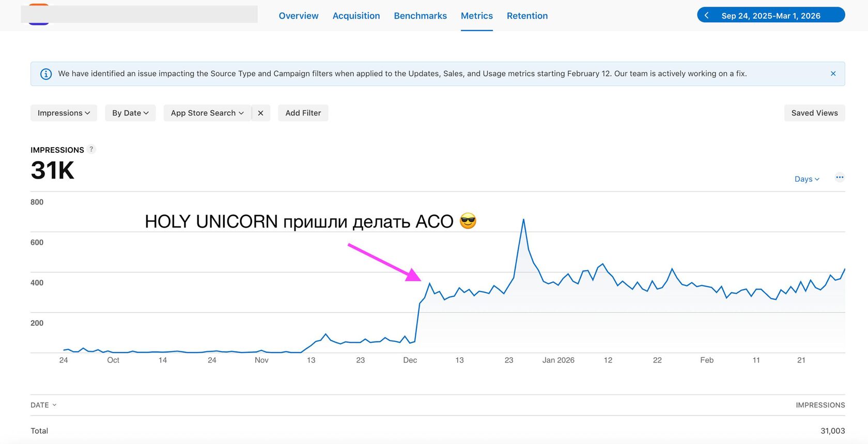
Task: Open Saved Views
Action: (814, 113)
